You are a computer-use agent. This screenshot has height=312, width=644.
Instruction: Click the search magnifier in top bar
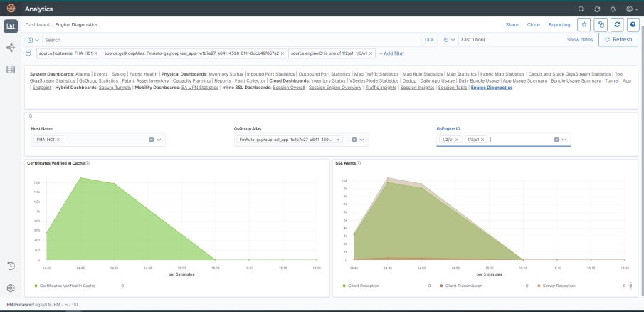[x=581, y=9]
